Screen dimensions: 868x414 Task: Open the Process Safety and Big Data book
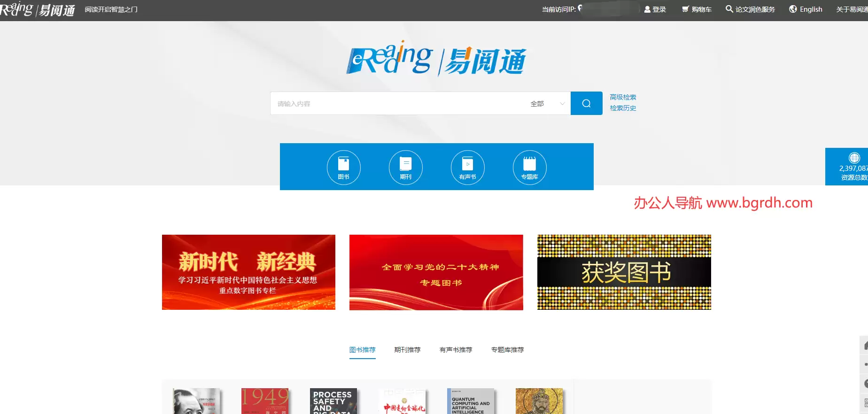coord(333,401)
